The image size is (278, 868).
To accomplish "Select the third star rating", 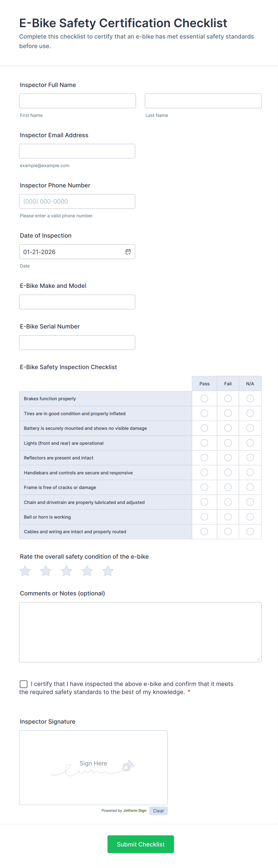I will point(66,571).
